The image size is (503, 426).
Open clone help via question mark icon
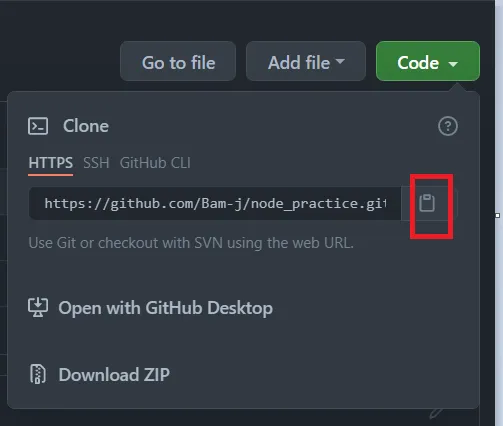(448, 126)
